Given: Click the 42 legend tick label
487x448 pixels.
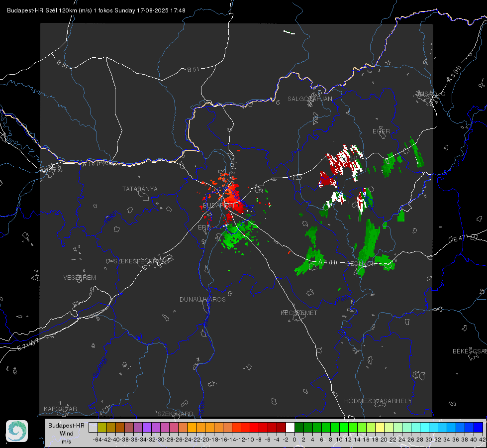Looking at the screenshot, I should click(483, 440).
